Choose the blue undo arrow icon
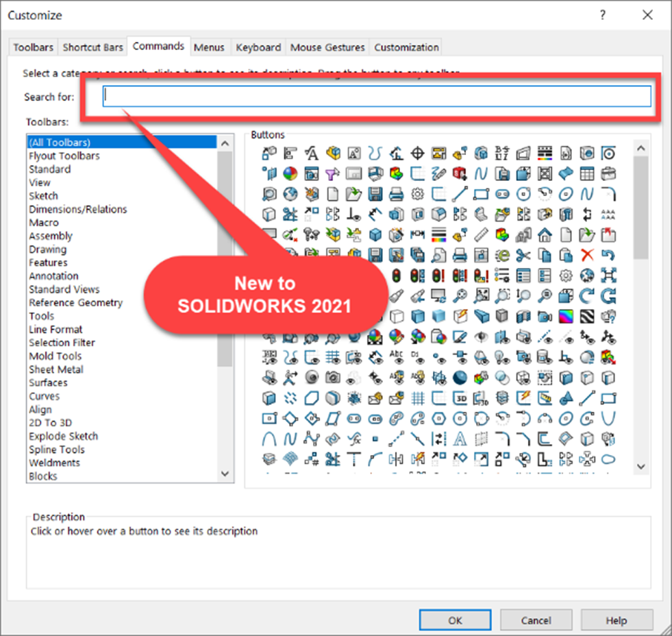Screen dimensions: 672x636 click(x=608, y=255)
